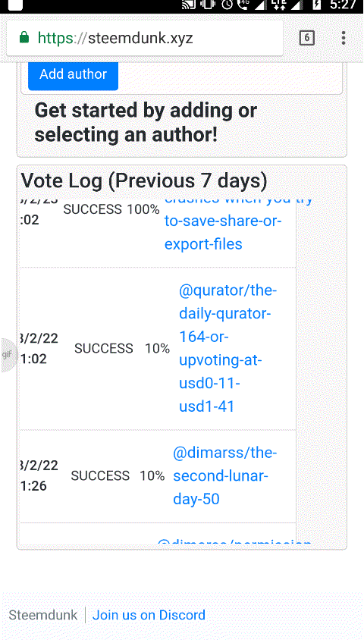Image resolution: width=364 pixels, height=640 pixels.
Task: Open the @qurator daily-qurator-164 post link
Action: (x=227, y=349)
